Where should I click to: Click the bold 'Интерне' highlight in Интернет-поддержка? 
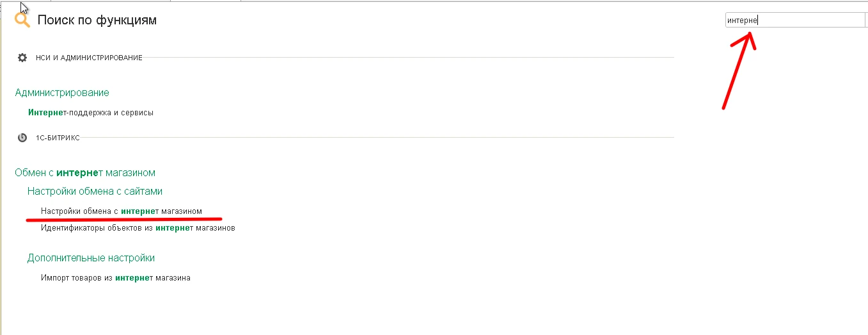tap(45, 113)
